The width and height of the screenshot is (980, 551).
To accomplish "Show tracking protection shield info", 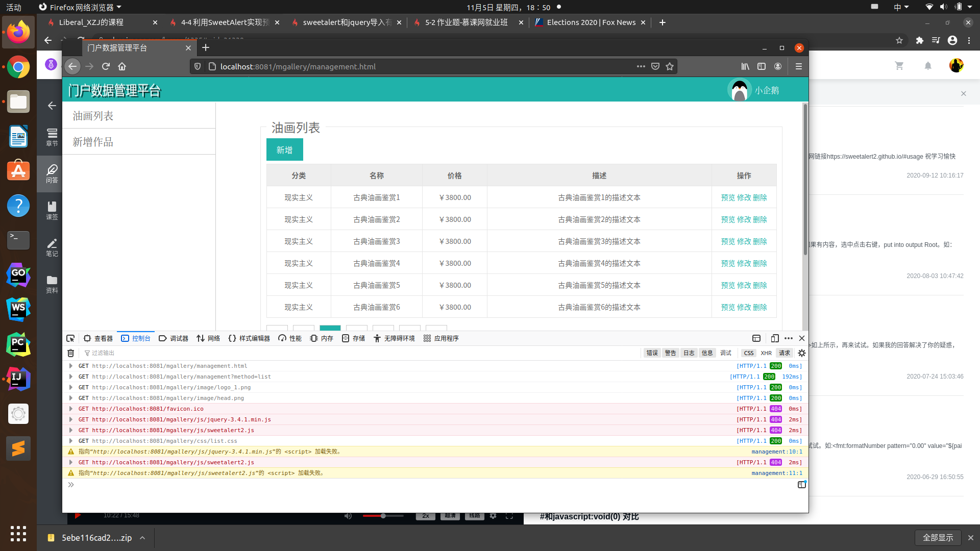I will pos(198,66).
